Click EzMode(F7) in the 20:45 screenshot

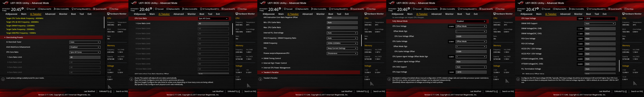click(105, 91)
